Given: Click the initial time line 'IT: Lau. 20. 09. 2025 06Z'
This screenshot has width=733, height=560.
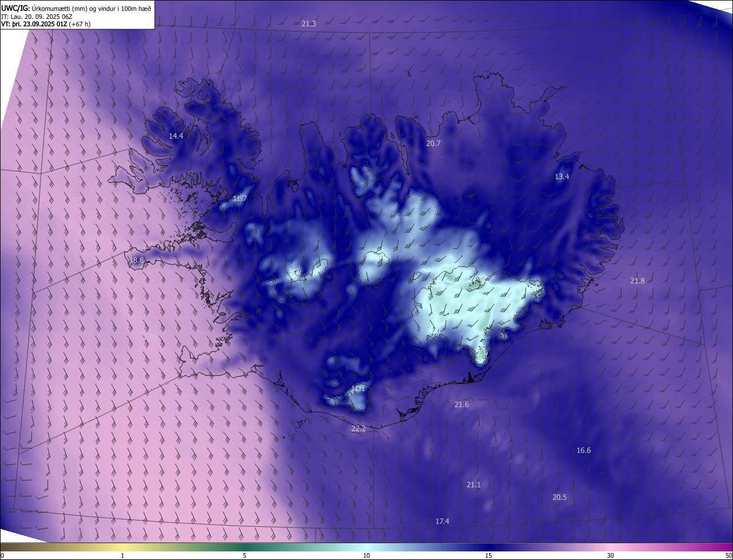Looking at the screenshot, I should [x=37, y=16].
